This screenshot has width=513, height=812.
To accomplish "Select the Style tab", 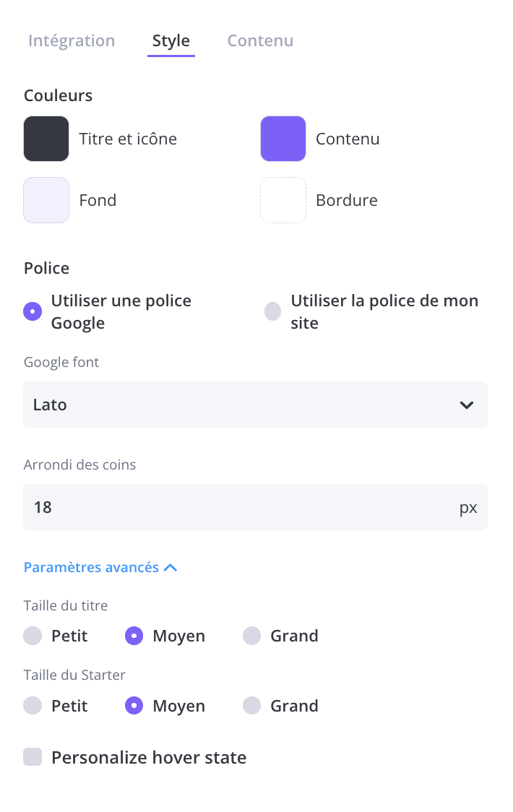I will (171, 40).
